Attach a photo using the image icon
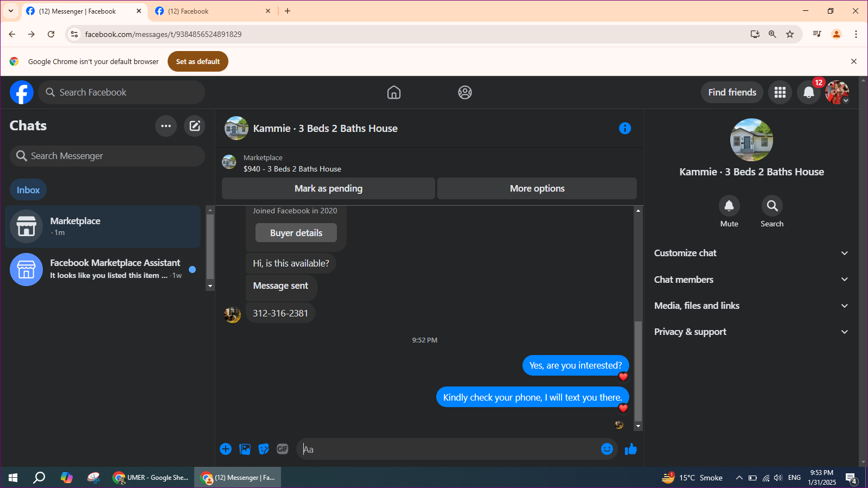868x488 pixels. pyautogui.click(x=245, y=449)
